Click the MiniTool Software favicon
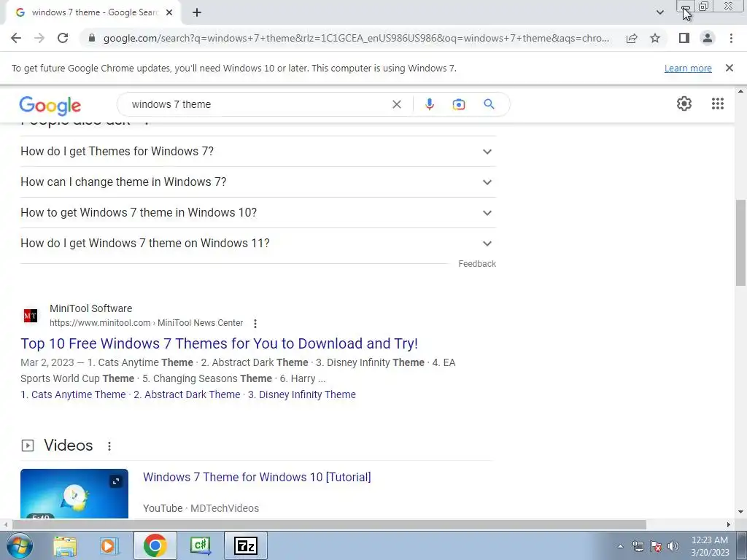 31,316
